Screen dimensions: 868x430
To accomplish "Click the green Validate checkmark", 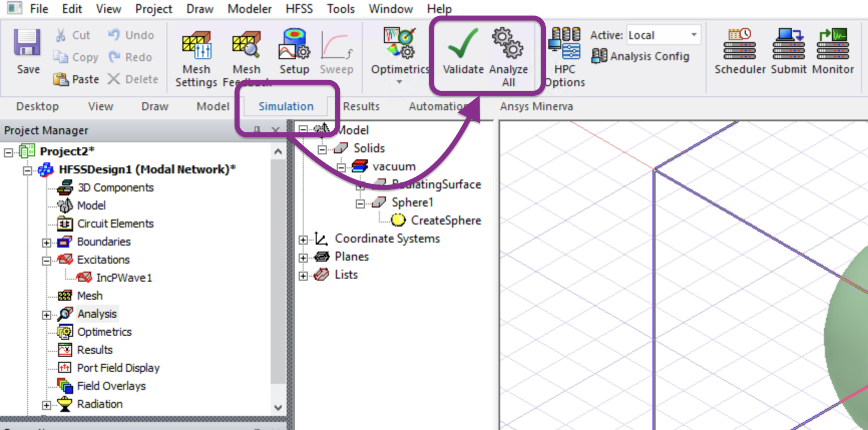I will [463, 43].
